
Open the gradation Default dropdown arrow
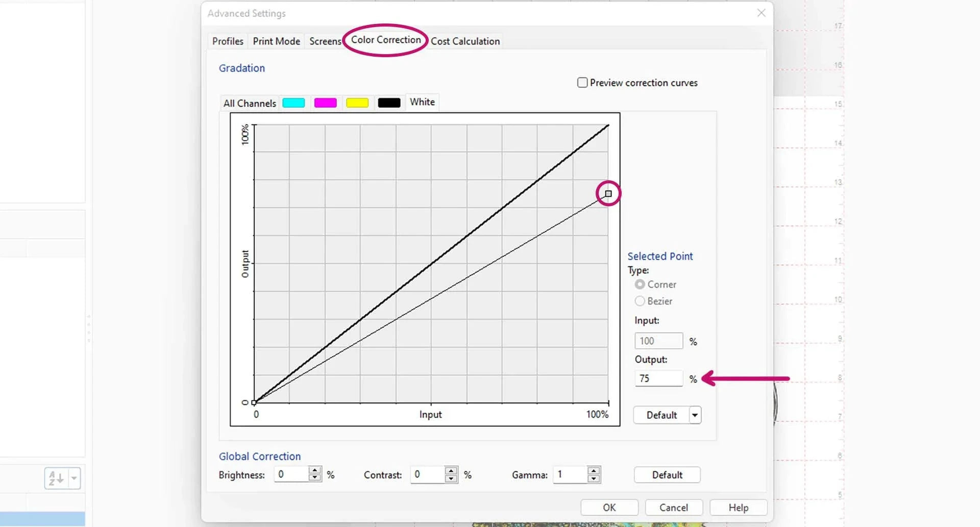[695, 415]
